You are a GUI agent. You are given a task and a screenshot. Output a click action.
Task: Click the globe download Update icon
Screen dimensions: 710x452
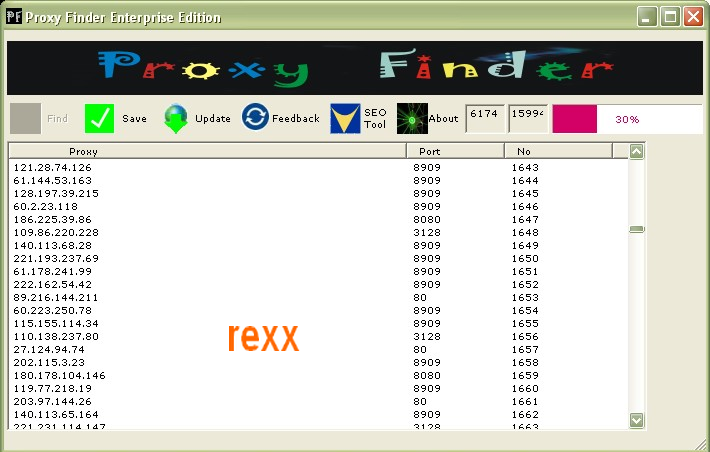coord(176,119)
